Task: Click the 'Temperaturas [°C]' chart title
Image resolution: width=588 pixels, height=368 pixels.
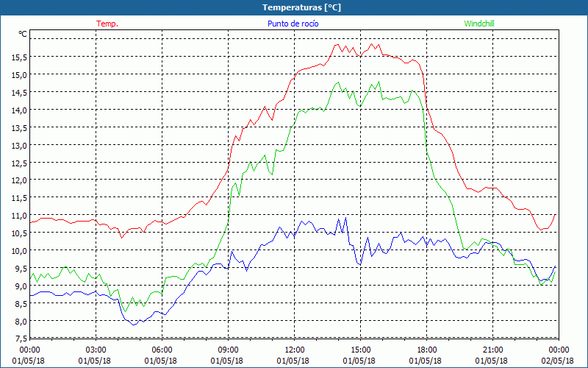Action: click(x=301, y=7)
